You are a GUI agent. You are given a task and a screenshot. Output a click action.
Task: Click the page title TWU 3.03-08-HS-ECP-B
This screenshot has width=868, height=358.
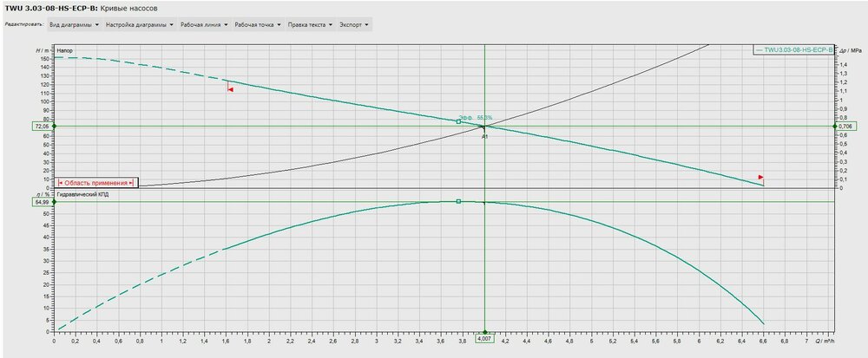[50, 9]
